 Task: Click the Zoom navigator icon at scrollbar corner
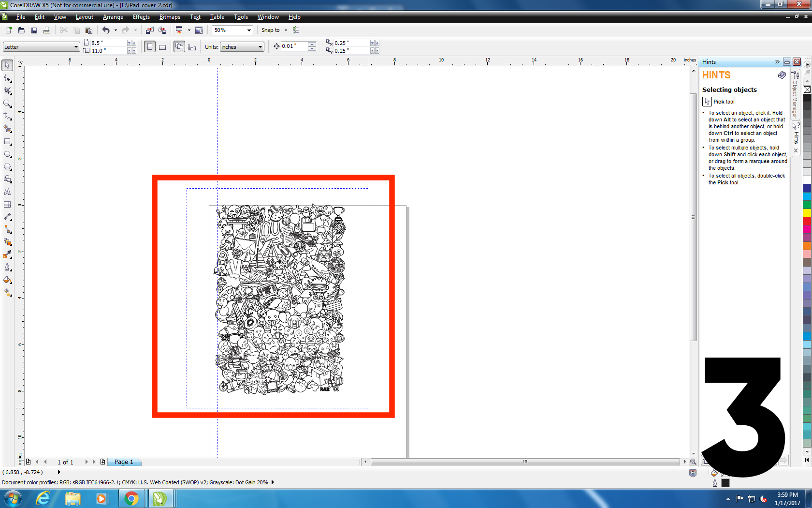tap(693, 462)
